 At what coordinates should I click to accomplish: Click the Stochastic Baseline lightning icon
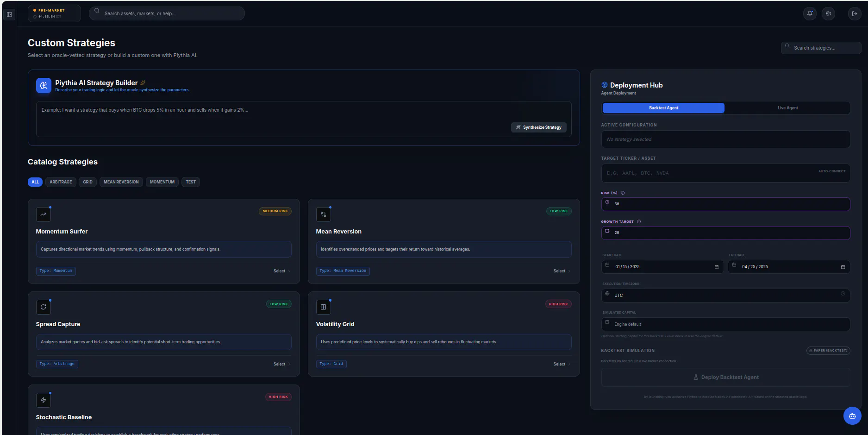click(x=44, y=400)
